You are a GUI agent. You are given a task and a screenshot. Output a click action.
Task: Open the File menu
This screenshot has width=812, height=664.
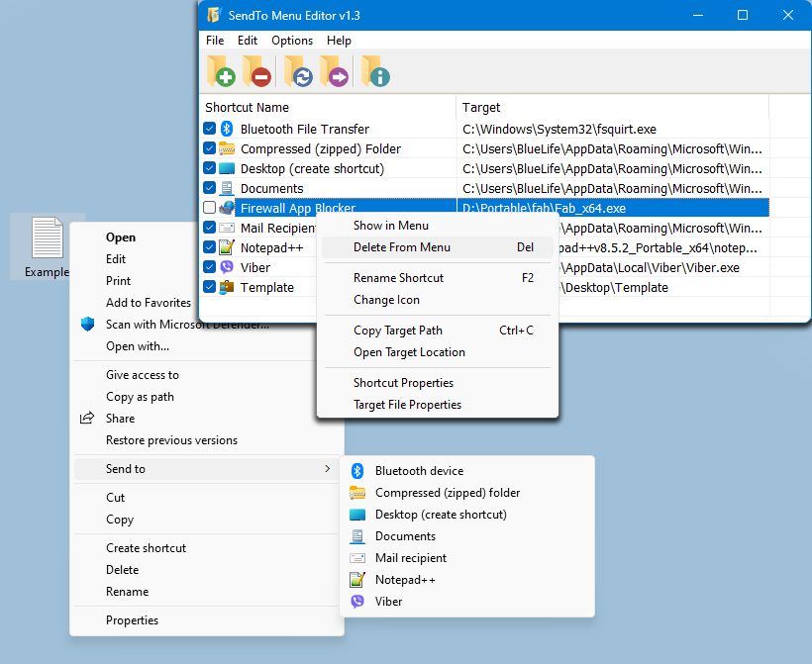(x=215, y=41)
